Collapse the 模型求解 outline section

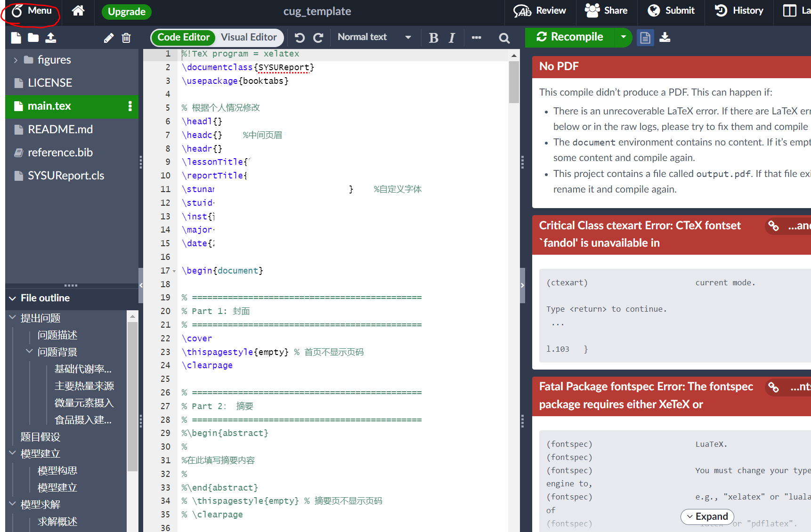click(13, 504)
